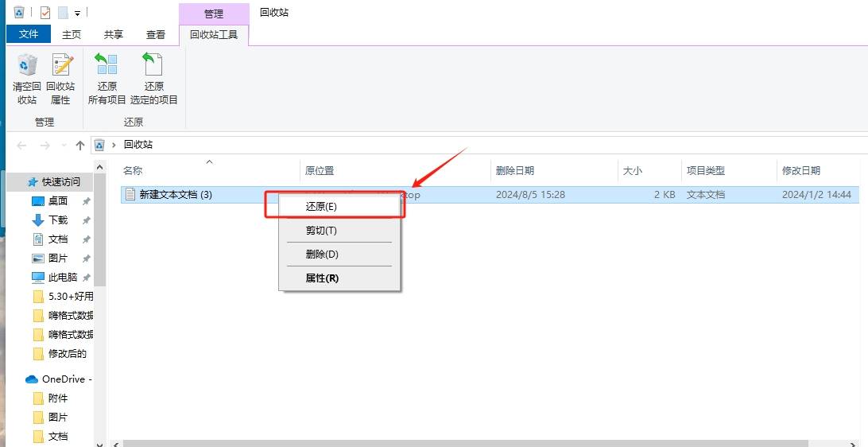
Task: Expand the address bar chevron before 回收站
Action: [x=114, y=145]
